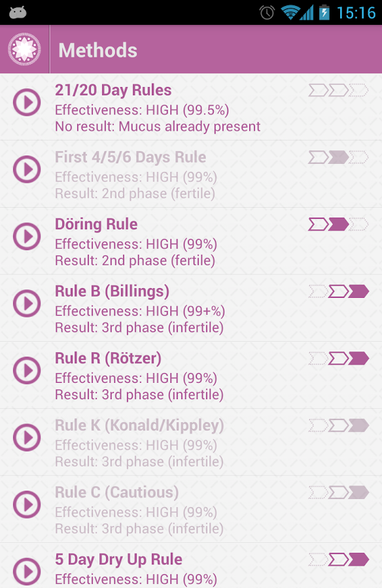Tap the Rule K 3rd phase progress indicator
Image resolution: width=382 pixels, height=588 pixels.
(359, 425)
